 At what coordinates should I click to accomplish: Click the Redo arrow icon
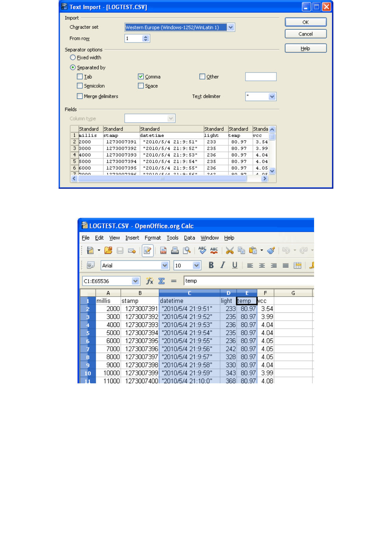[x=303, y=250]
